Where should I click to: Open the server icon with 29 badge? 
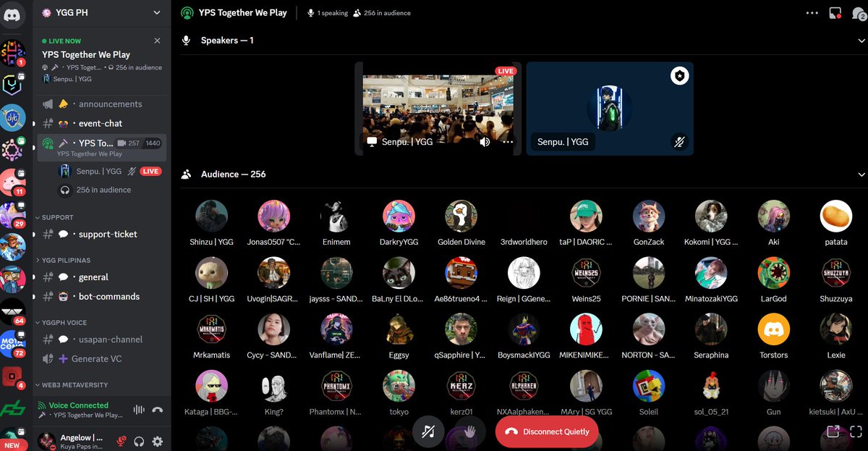pos(13,215)
